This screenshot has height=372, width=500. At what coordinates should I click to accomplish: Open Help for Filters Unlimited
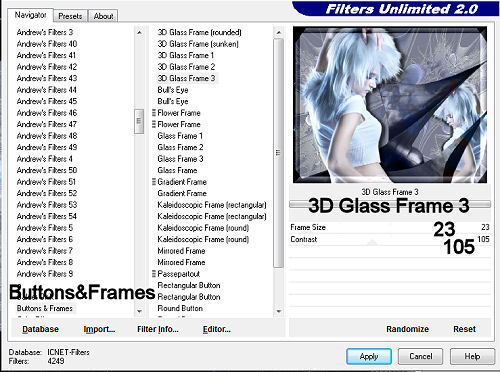click(x=472, y=357)
